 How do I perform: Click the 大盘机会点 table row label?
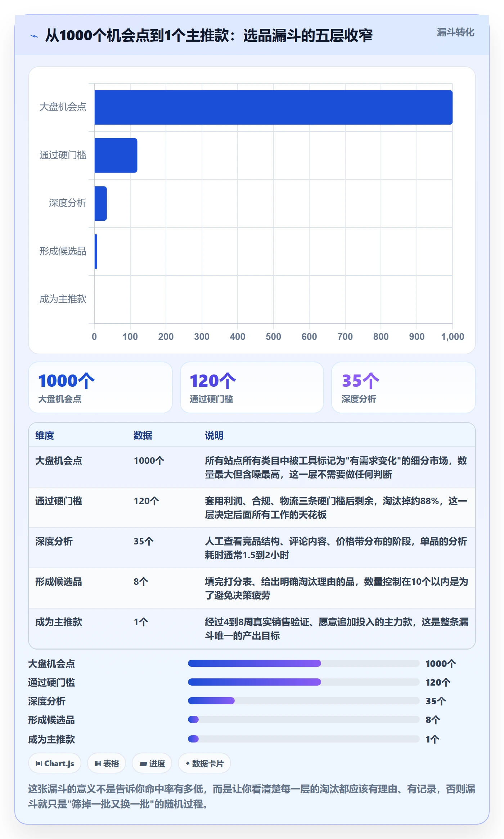pos(59,461)
